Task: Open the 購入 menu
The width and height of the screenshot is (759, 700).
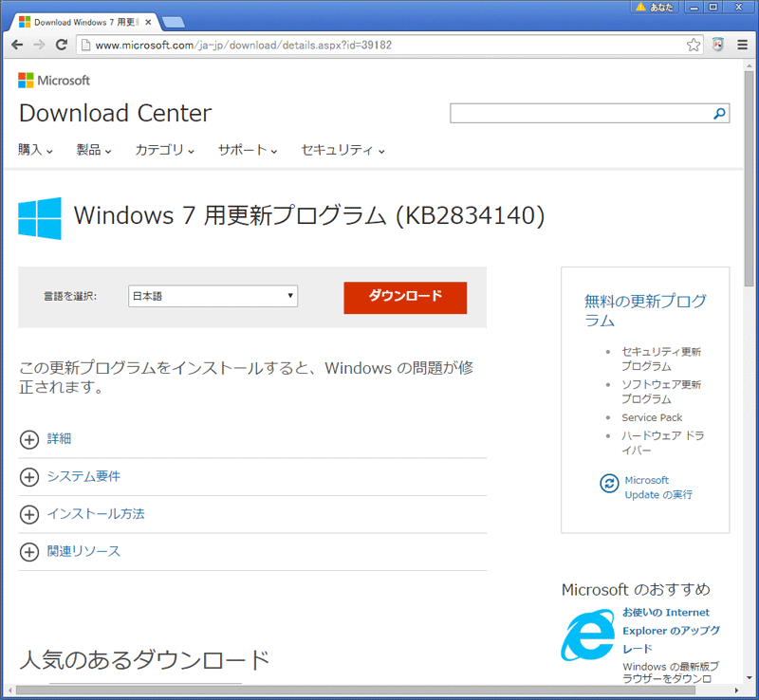Action: (x=35, y=150)
